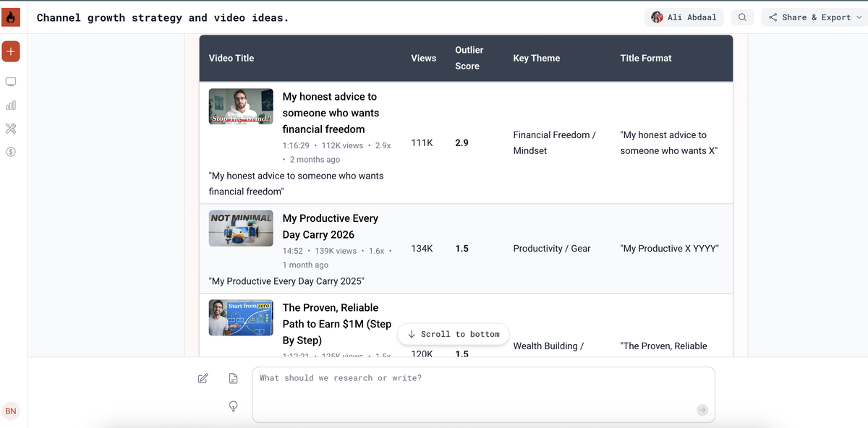The height and width of the screenshot is (428, 868).
Task: Send the message with the arrow icon
Action: tap(702, 410)
